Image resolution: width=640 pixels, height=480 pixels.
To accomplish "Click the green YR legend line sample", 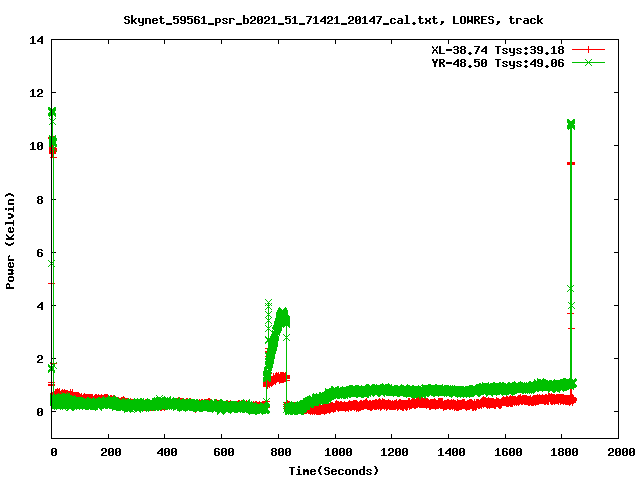I will point(588,63).
